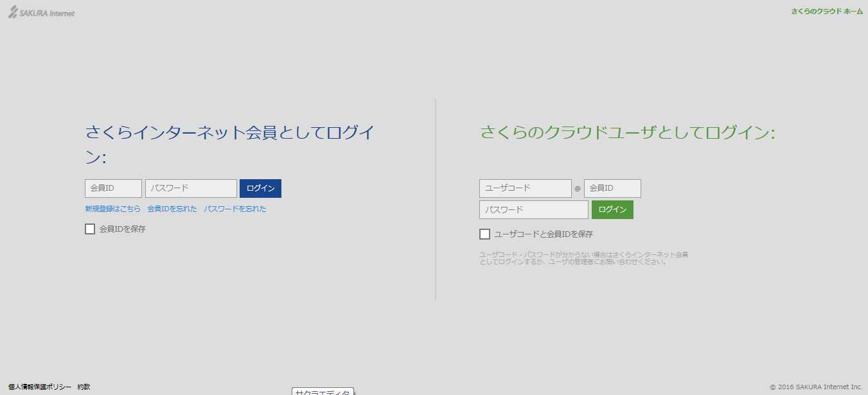Open the 約款 footer link
The image size is (868, 395).
(84, 387)
